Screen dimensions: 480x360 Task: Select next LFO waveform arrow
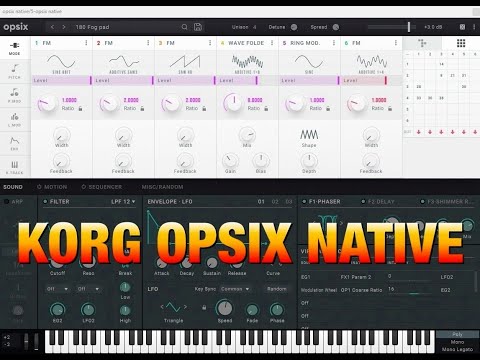185,307
